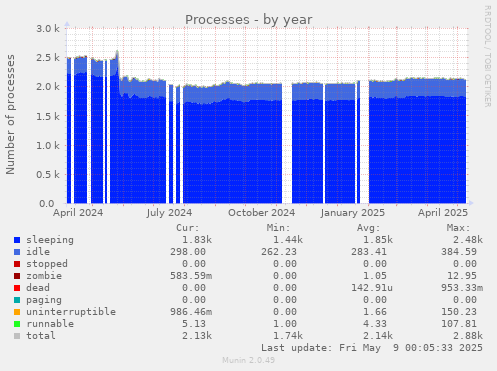This screenshot has height=371, width=497.
Task: Click the '2.5 k' y-axis tick label
Action: pos(48,58)
